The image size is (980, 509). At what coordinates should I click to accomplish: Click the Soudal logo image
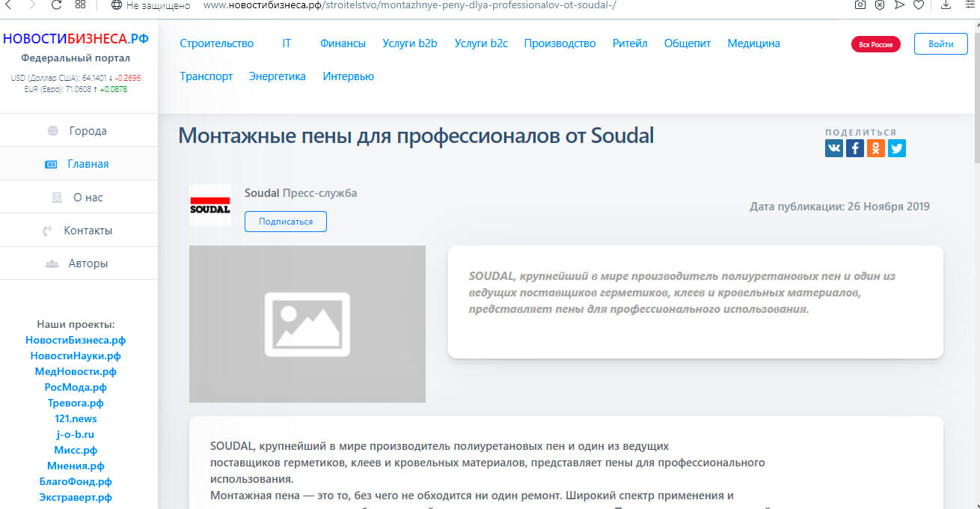coord(210,205)
